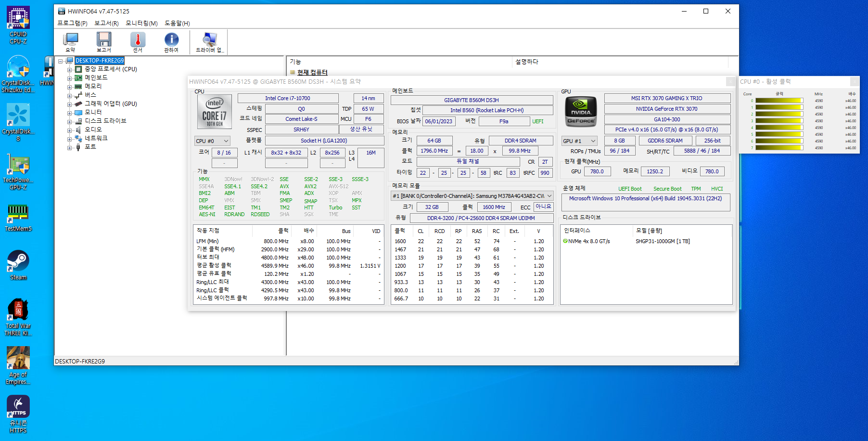The image size is (868, 441).
Task: Click the Core 7 clock bar
Action: click(x=779, y=148)
